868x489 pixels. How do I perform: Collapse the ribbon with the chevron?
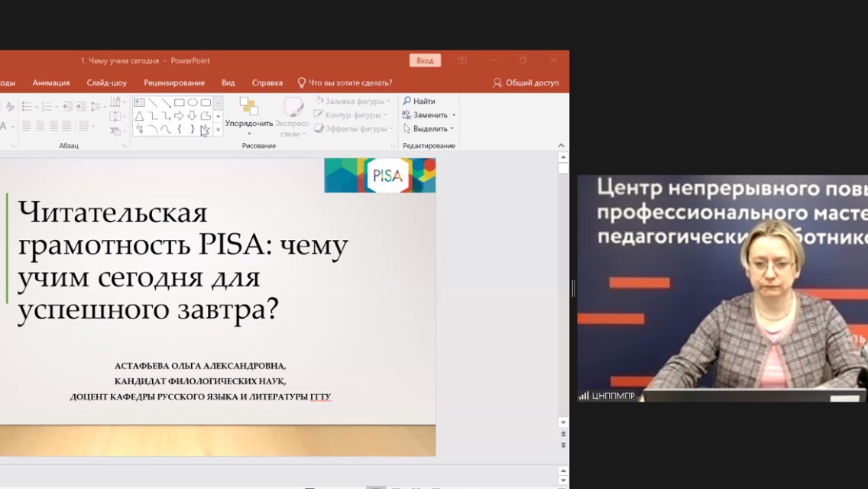click(x=562, y=145)
